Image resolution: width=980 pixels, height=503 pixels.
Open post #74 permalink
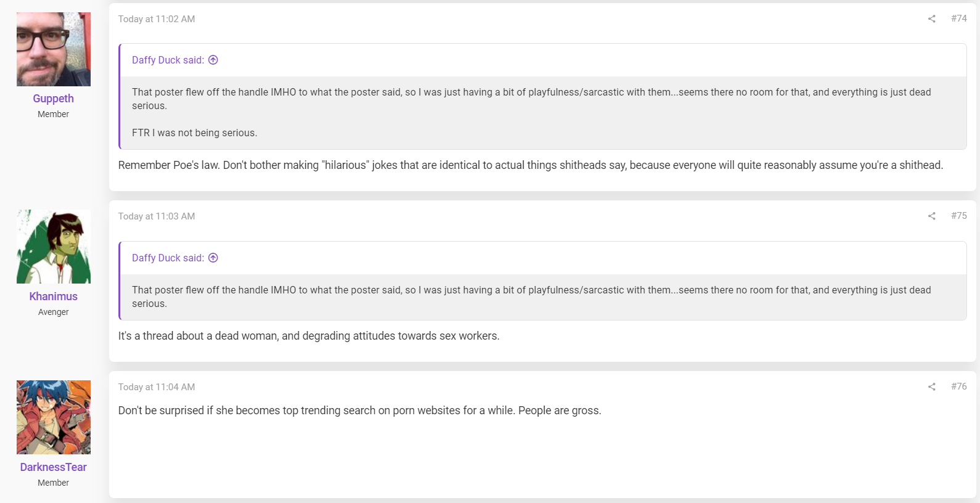click(959, 18)
